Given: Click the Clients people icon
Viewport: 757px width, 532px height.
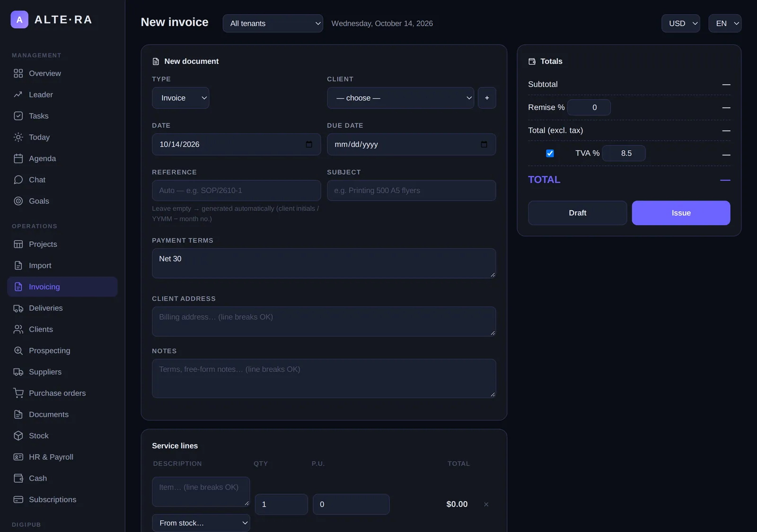Looking at the screenshot, I should tap(18, 329).
